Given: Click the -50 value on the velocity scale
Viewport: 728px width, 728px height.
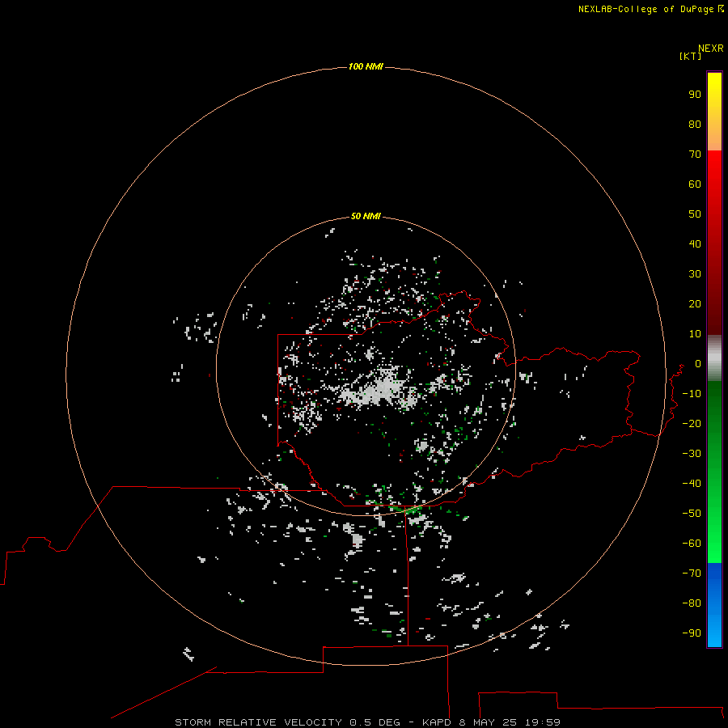Looking at the screenshot, I should coord(692,513).
